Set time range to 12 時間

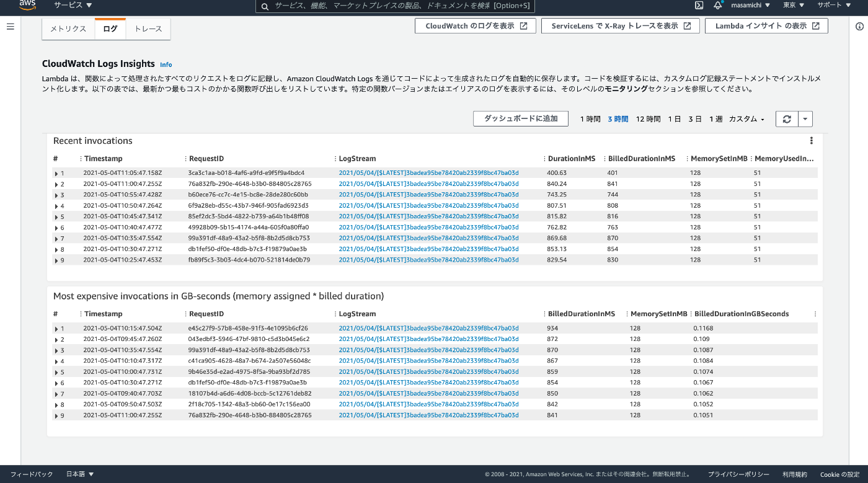coord(649,119)
